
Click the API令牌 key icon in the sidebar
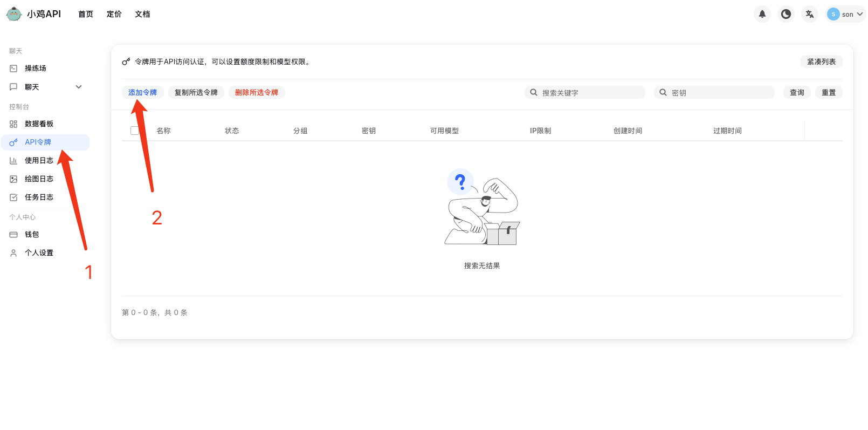pyautogui.click(x=13, y=142)
